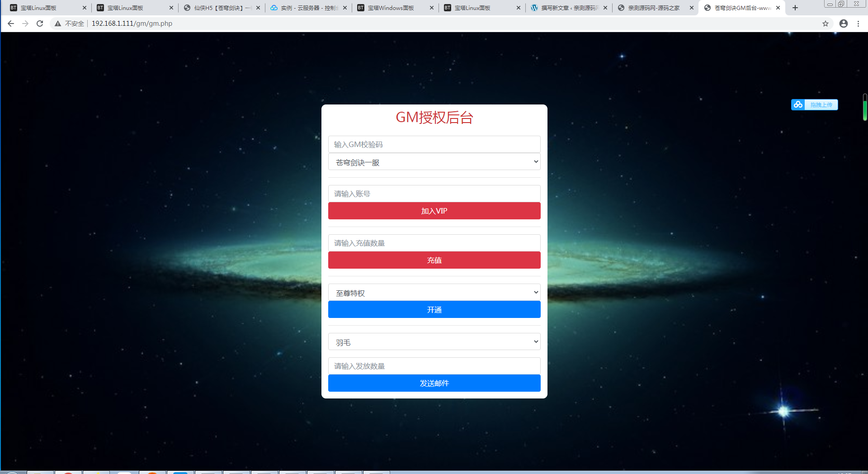The image size is (868, 474).
Task: Close the 仙侠H5 苍穹剑诀 tab
Action: click(258, 8)
